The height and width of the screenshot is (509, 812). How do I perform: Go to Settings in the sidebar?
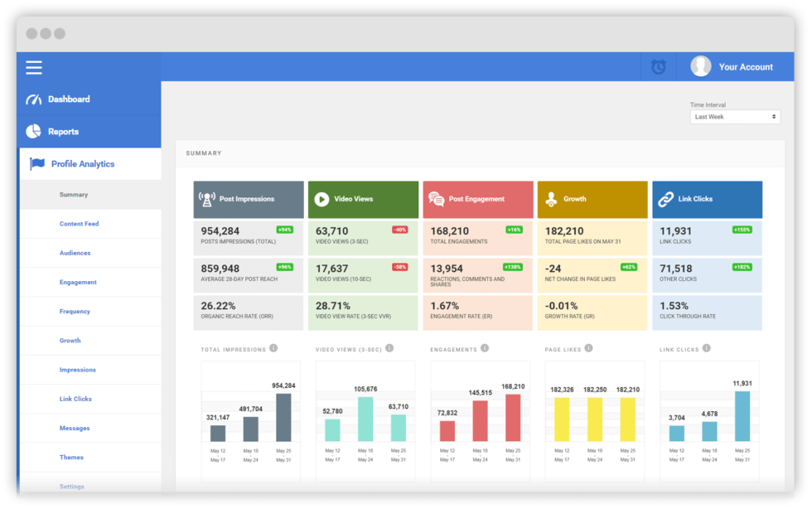point(70,486)
